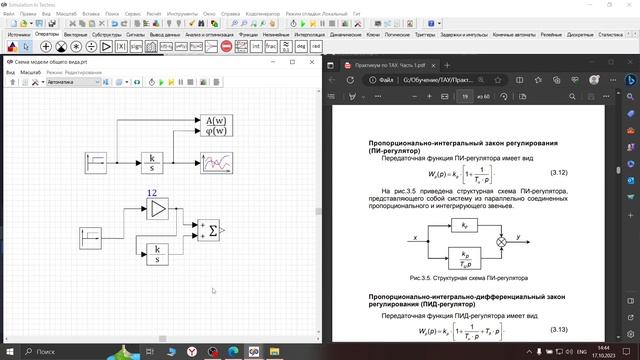Click the PDF page number field
The height and width of the screenshot is (360, 640).
coord(464,97)
